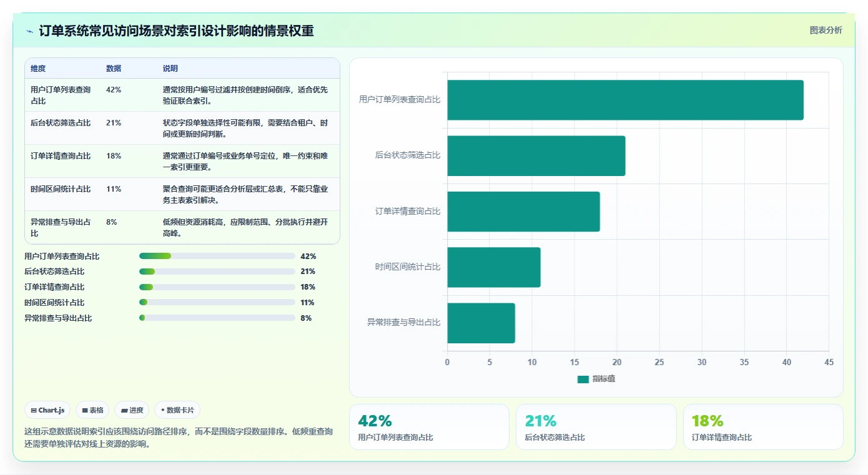
Task: Click the 维度 table column header
Action: coord(38,69)
